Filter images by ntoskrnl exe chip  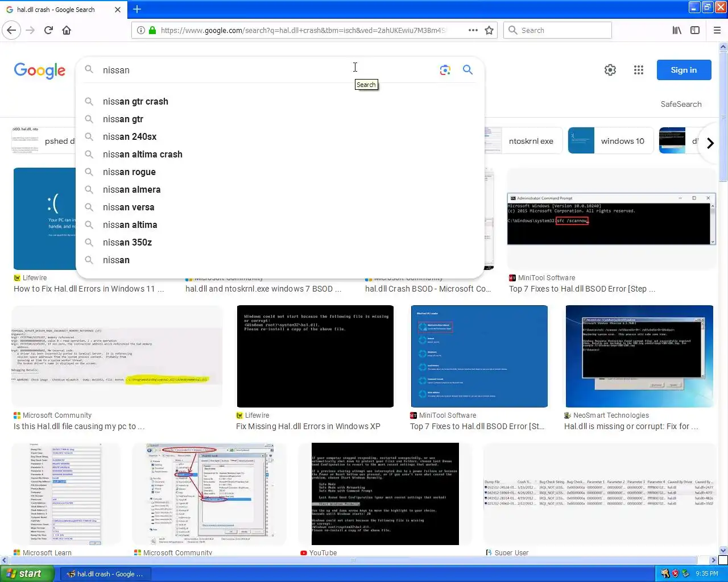coord(523,141)
